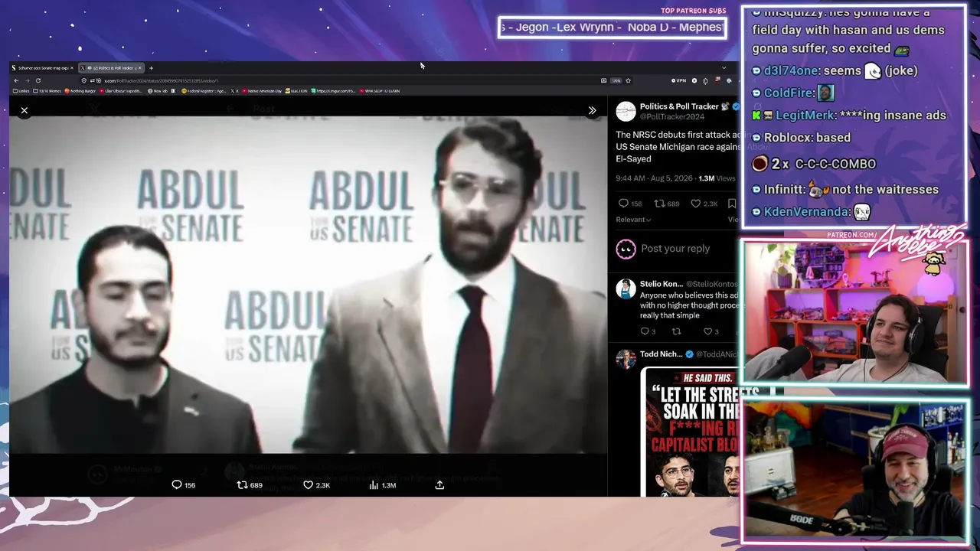Open the VPN button in the browser toolbar

pos(678,80)
